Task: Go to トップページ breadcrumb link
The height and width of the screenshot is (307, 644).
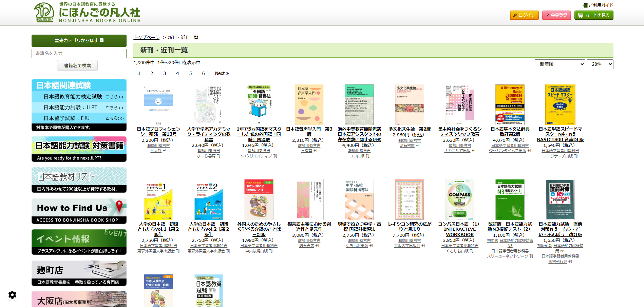Action: pos(147,37)
